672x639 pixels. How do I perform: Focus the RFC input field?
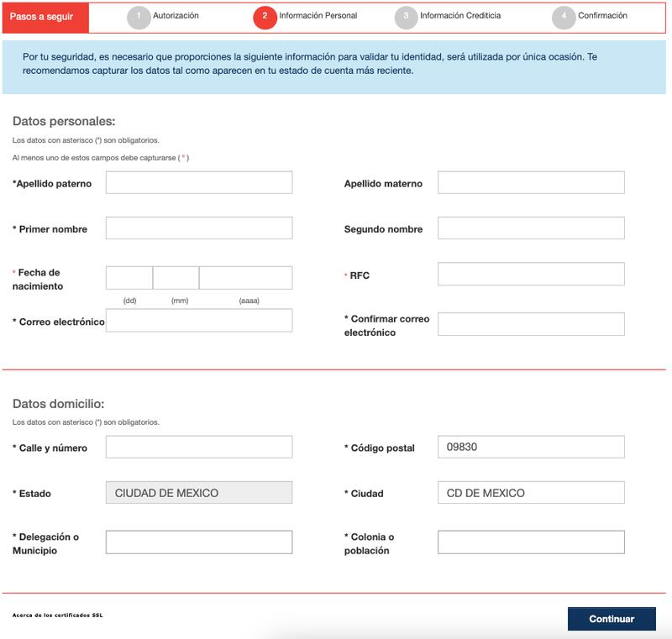click(x=531, y=275)
